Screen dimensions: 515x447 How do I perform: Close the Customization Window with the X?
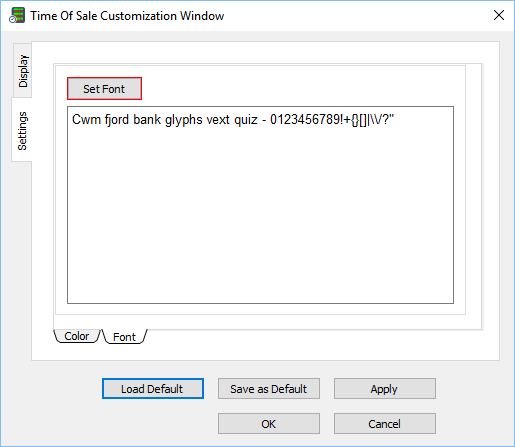499,15
